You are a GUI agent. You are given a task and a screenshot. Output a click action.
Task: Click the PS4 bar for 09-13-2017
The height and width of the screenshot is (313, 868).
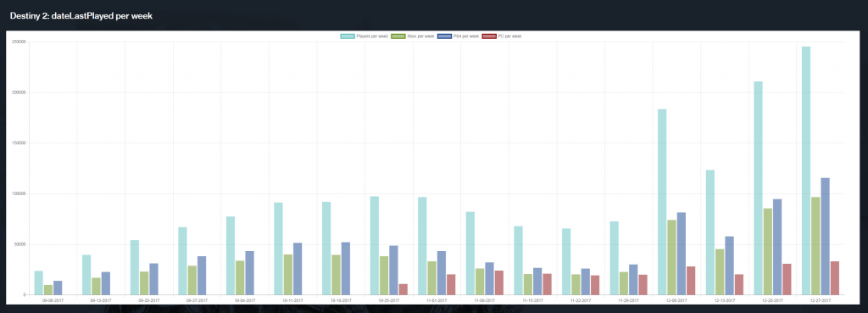(106, 283)
